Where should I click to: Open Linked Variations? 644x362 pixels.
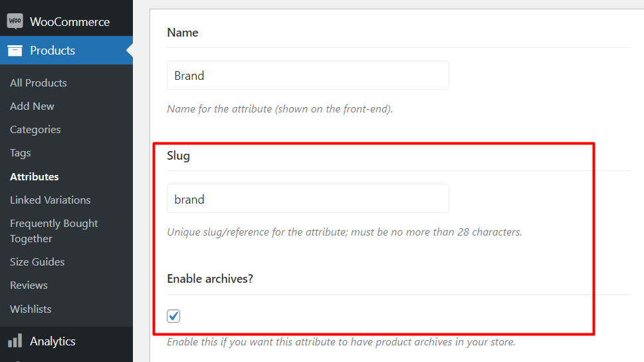[50, 200]
